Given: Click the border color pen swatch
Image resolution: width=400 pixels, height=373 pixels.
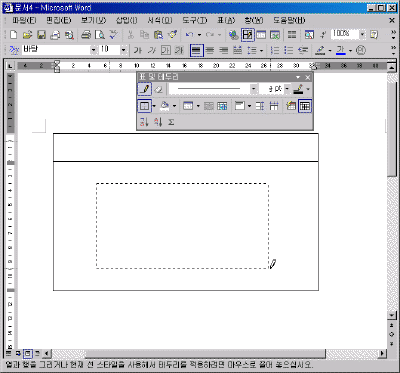Looking at the screenshot, I should (298, 89).
